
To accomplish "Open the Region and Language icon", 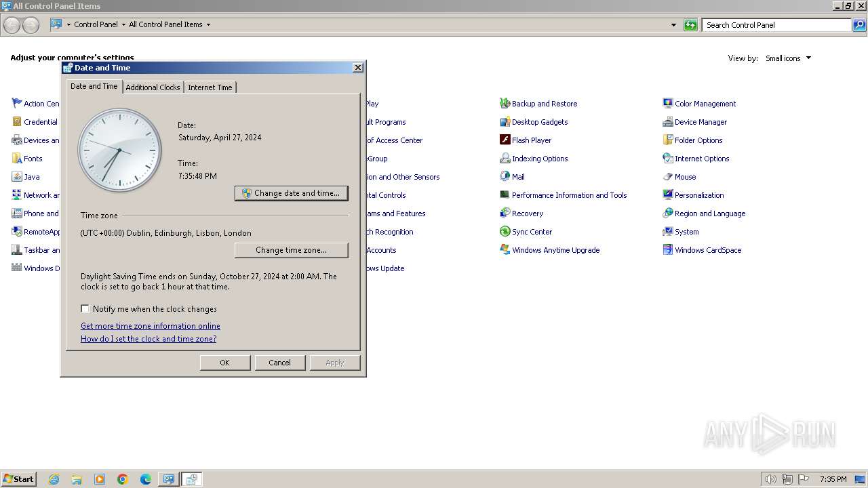I will [x=668, y=213].
